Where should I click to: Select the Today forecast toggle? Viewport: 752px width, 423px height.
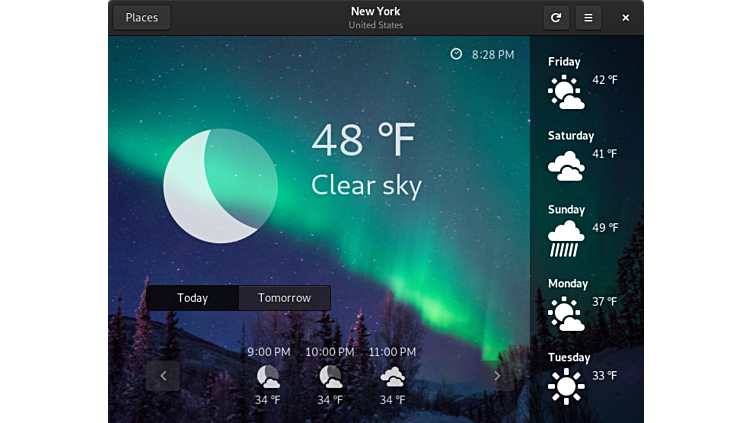point(192,298)
